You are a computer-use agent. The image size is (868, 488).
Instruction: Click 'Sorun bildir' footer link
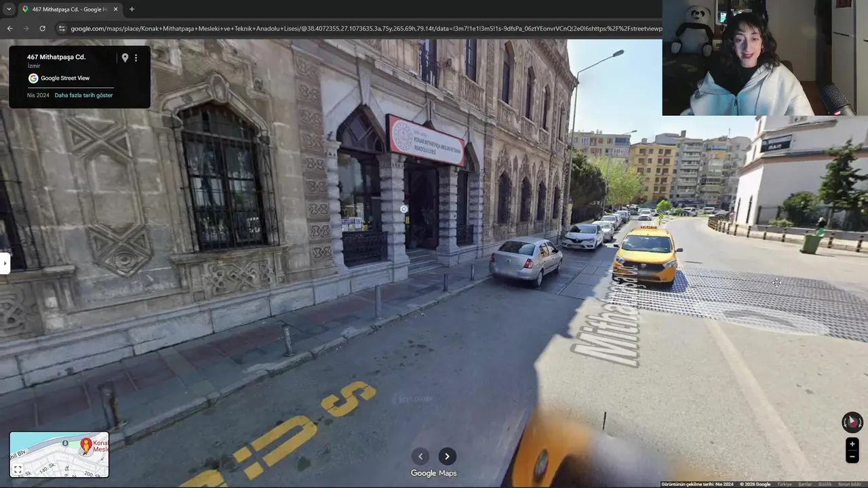coord(850,484)
